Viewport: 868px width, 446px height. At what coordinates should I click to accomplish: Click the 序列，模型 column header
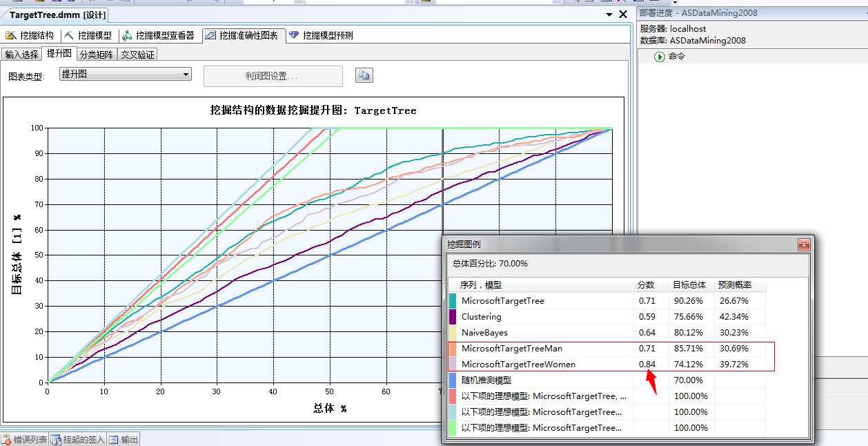(x=541, y=285)
